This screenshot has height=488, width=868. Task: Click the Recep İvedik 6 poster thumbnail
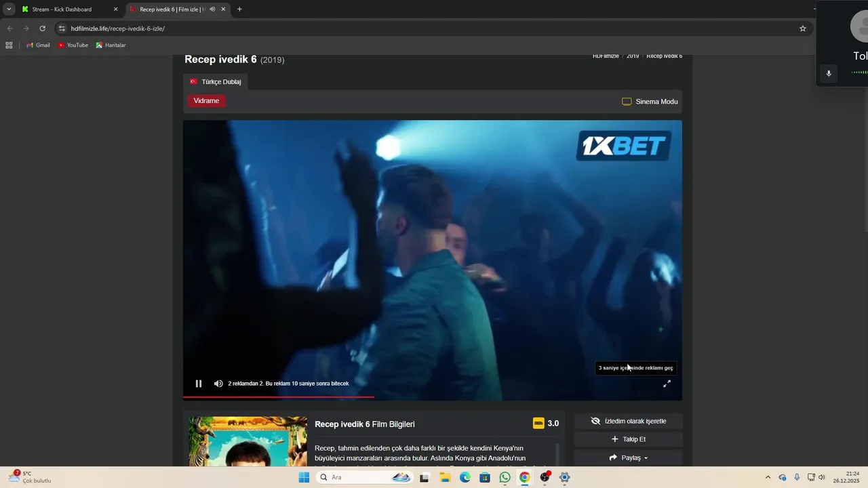pyautogui.click(x=248, y=441)
